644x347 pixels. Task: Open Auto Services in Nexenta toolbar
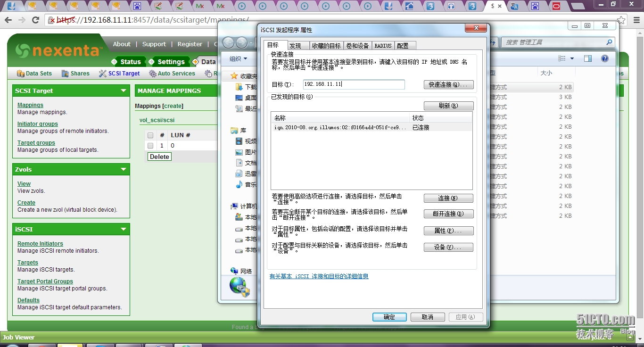[x=172, y=74]
